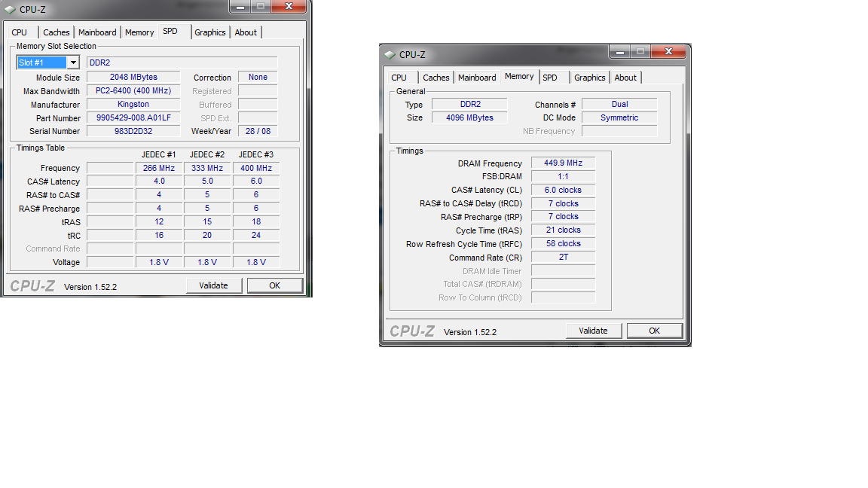Click DC Mode value Symmetric
Viewport: 868px width, 488px height.
tap(619, 117)
